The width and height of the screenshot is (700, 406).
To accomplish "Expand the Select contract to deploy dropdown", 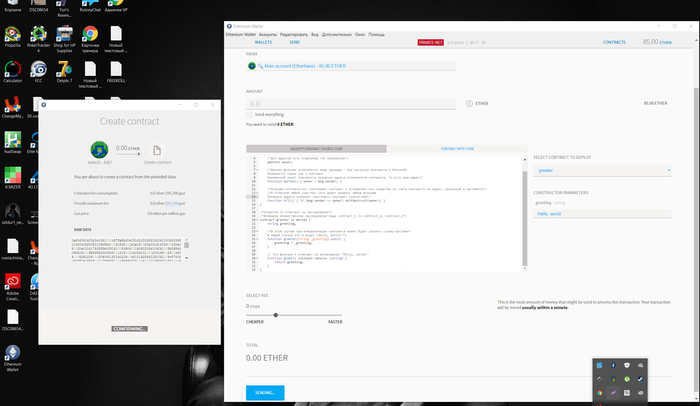I will coord(602,171).
